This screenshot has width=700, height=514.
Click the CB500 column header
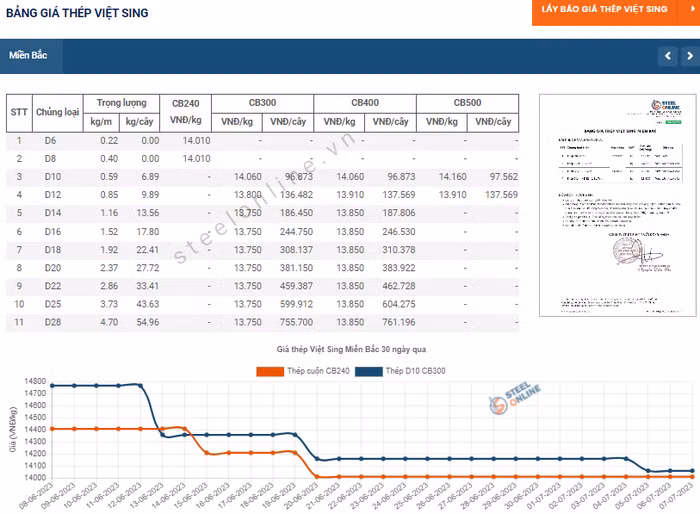[x=467, y=103]
